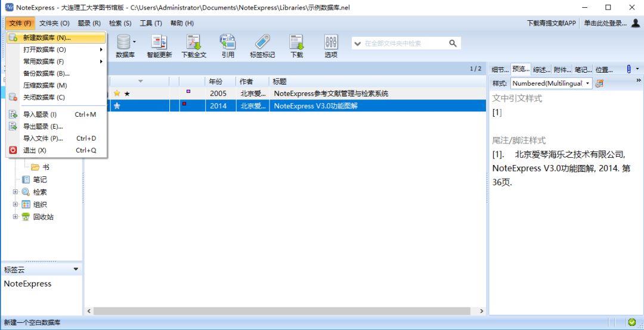
Task: Open the 题录 (R) menu
Action: click(x=89, y=23)
